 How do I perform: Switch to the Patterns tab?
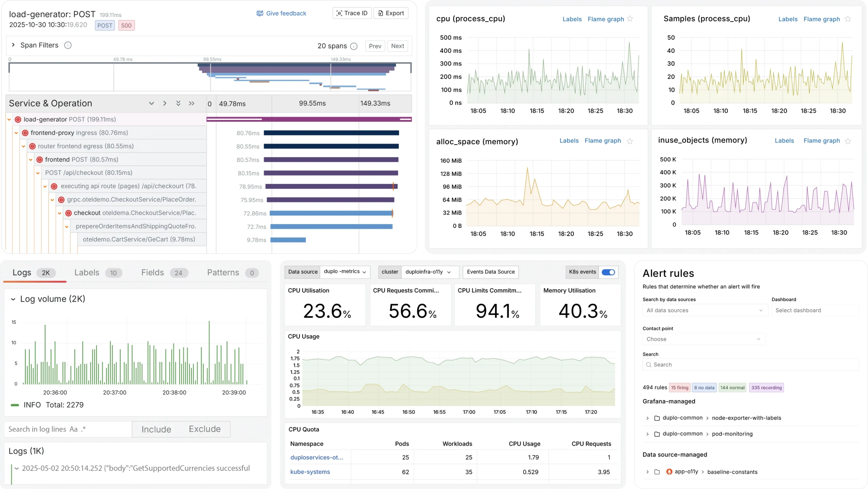pyautogui.click(x=222, y=272)
